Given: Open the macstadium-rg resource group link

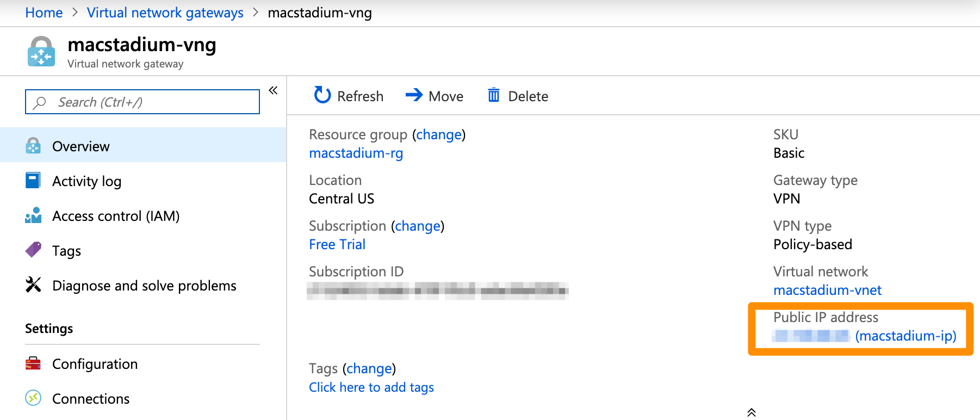Looking at the screenshot, I should pos(356,153).
